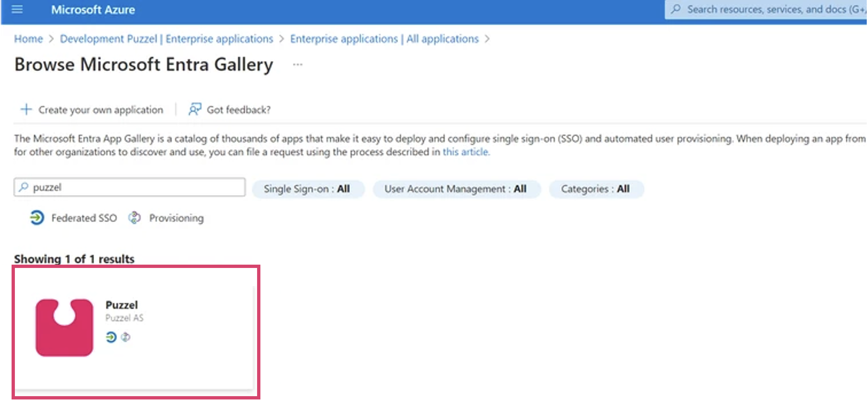This screenshot has width=868, height=416.
Task: Click Provisioning icon on Puzzel card
Action: tap(126, 337)
